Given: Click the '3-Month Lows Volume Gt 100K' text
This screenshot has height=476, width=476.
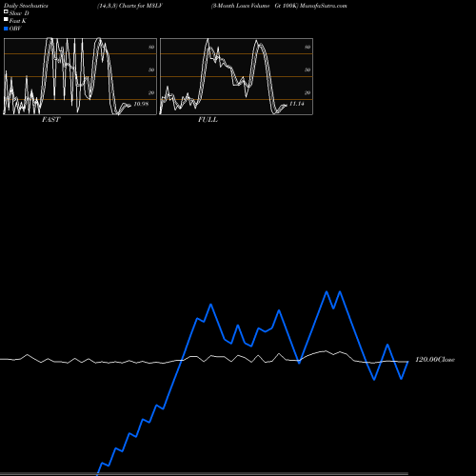Looking at the screenshot, I should 255,6.
